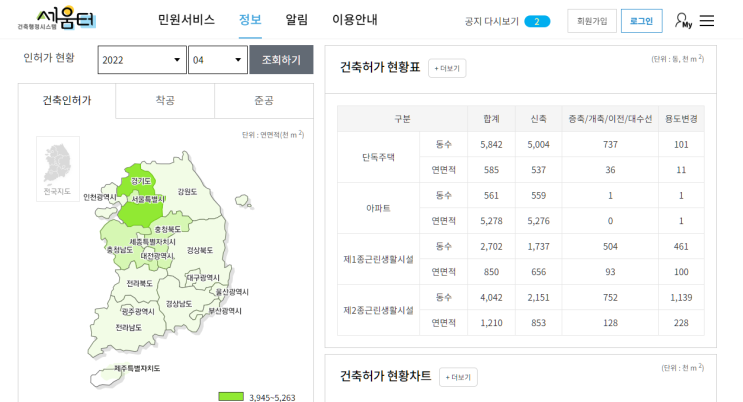743x402 pixels.
Task: Open the My page user icon
Action: coord(683,20)
